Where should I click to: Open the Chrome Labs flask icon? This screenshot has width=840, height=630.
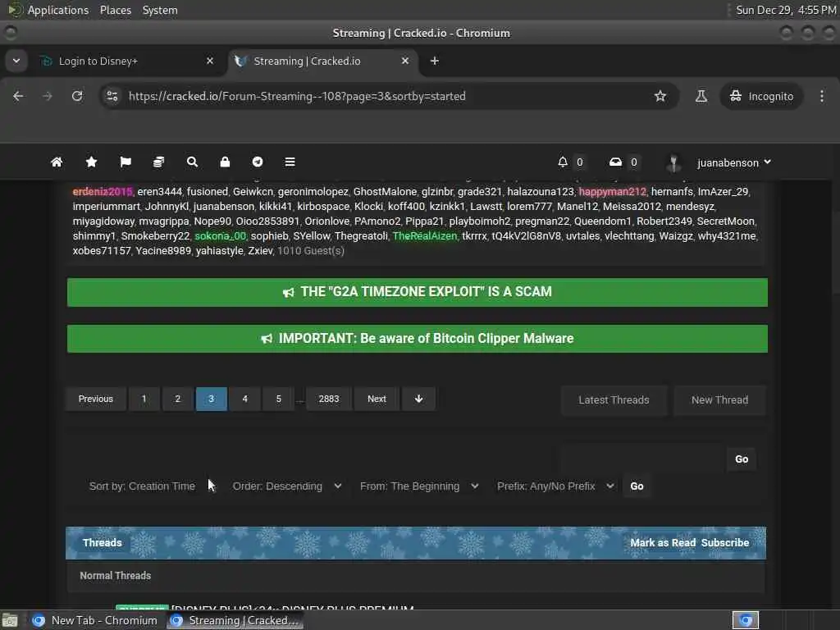701,96
